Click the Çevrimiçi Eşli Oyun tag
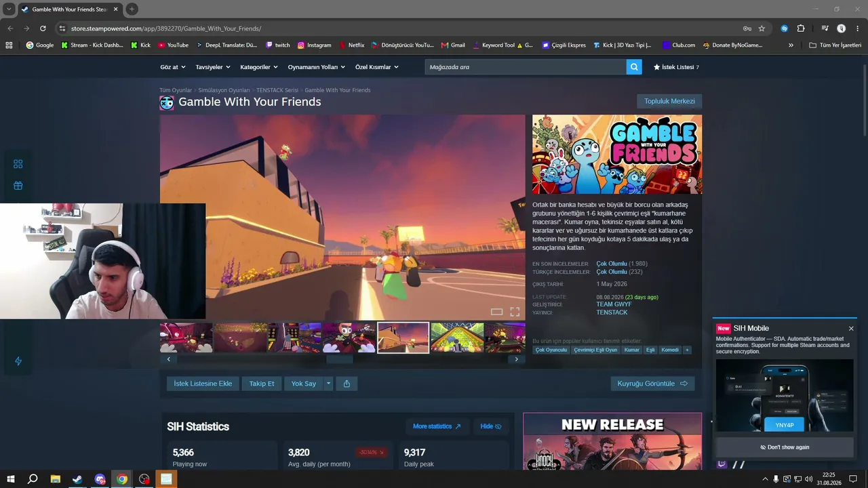Viewport: 868px width, 488px height. [x=595, y=350]
